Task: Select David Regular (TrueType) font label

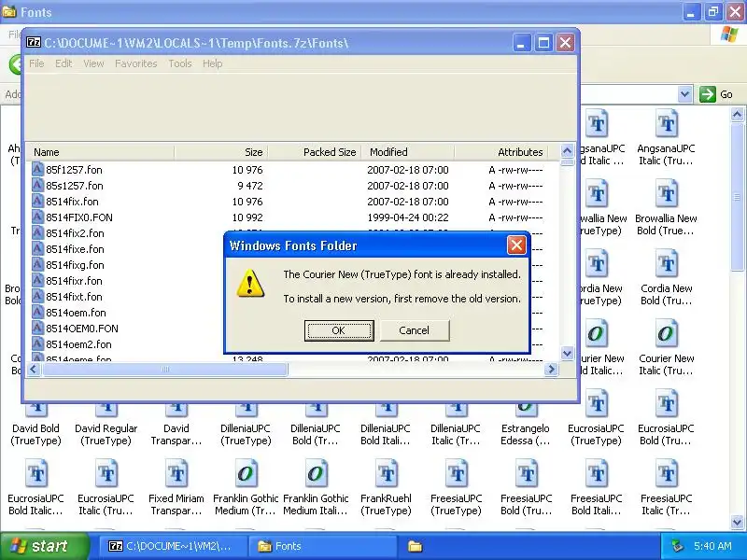Action: pyautogui.click(x=106, y=434)
